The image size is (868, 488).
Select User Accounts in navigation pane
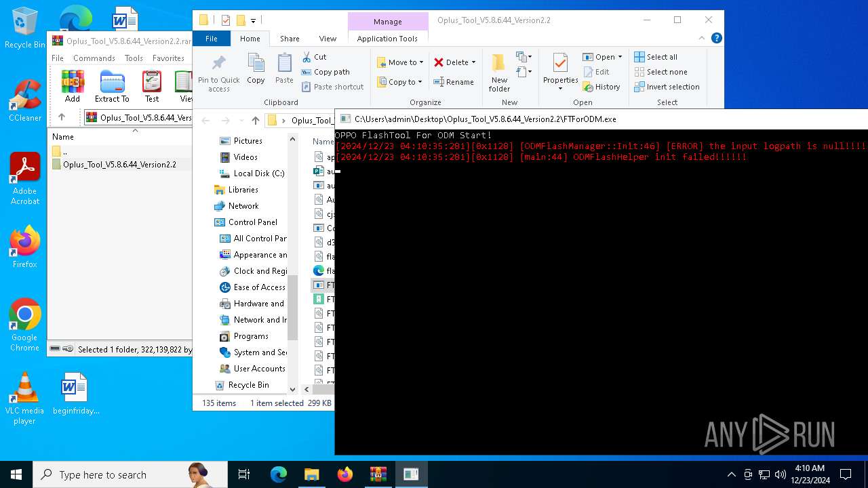tap(259, 369)
